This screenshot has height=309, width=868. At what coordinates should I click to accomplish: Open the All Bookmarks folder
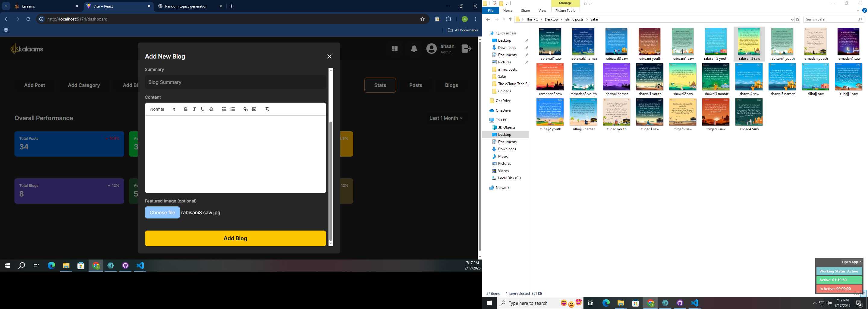pos(463,30)
